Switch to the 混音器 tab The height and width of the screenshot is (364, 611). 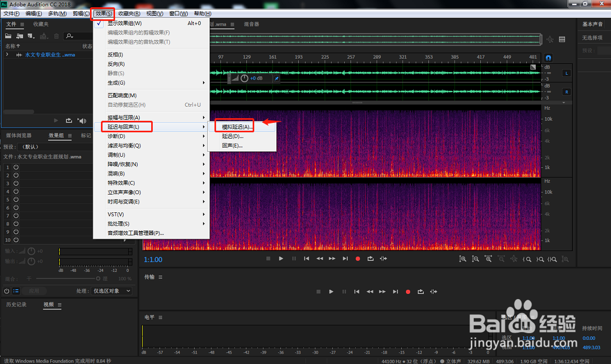[251, 24]
